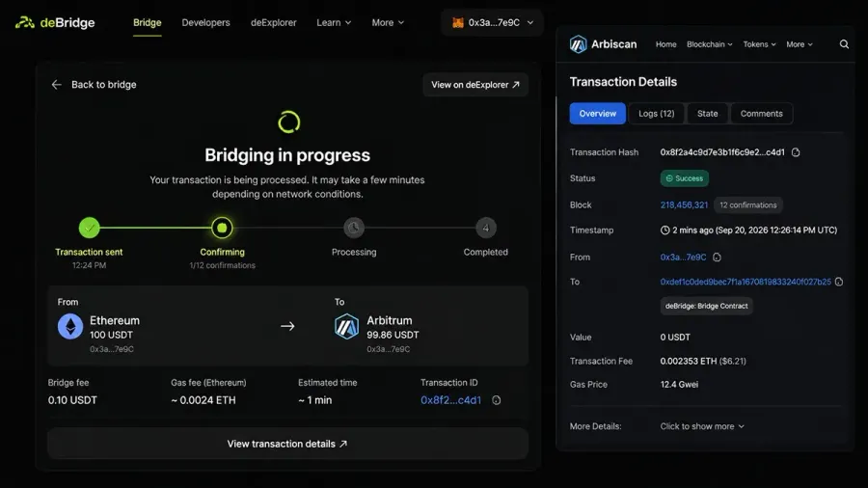The height and width of the screenshot is (488, 868).
Task: Click the Arbitrum chain icon in To section
Action: (x=346, y=326)
